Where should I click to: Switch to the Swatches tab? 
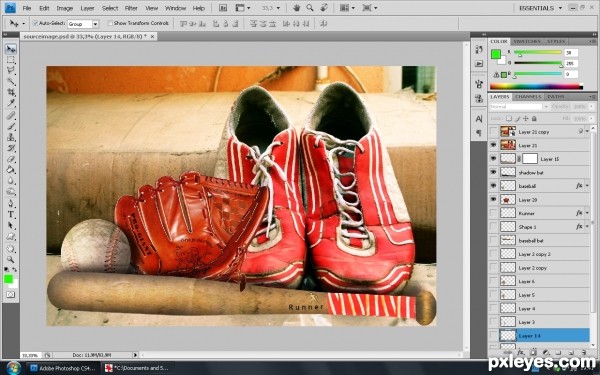point(527,41)
